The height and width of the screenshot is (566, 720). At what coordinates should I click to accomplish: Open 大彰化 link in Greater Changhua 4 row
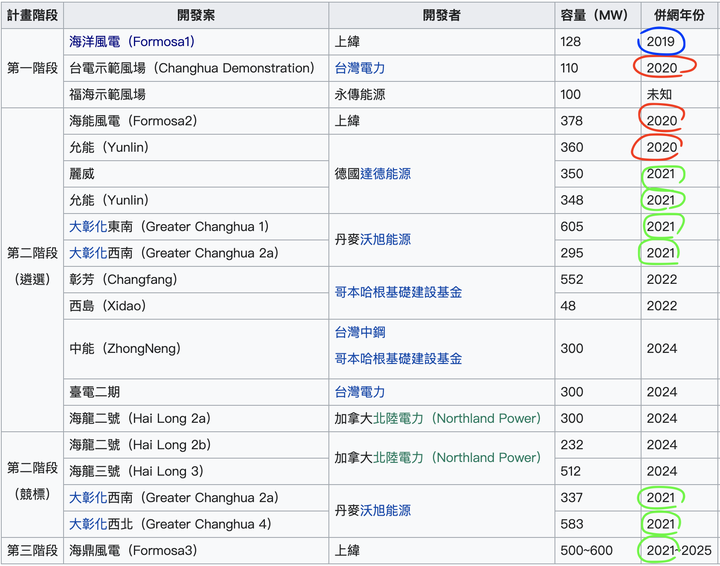click(88, 524)
